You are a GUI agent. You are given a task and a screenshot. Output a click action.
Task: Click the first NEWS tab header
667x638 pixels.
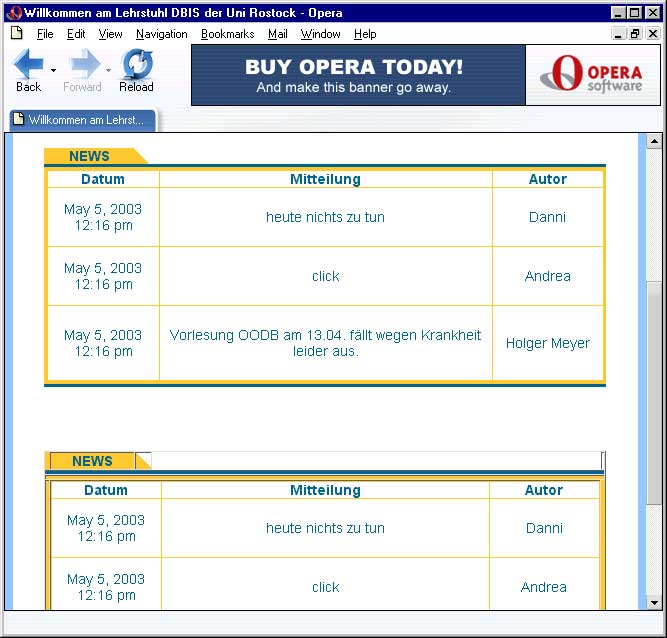click(90, 156)
